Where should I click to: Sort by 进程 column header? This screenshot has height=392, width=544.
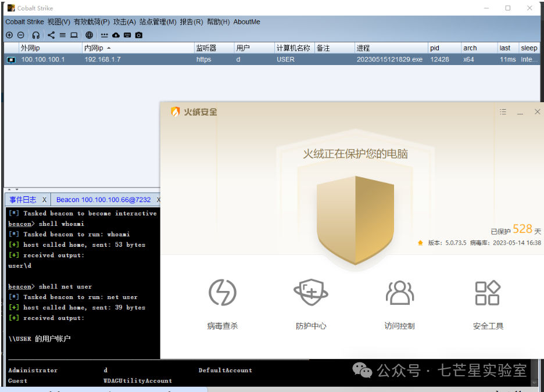[x=391, y=48]
